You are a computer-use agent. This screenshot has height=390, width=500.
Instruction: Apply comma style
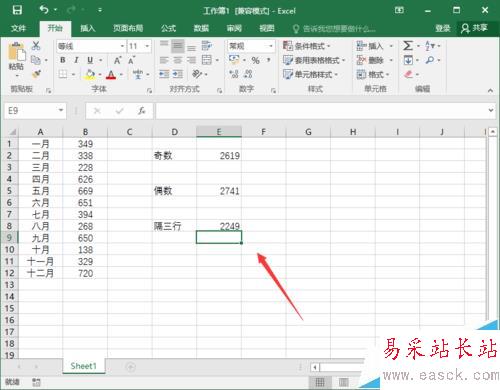(268, 60)
